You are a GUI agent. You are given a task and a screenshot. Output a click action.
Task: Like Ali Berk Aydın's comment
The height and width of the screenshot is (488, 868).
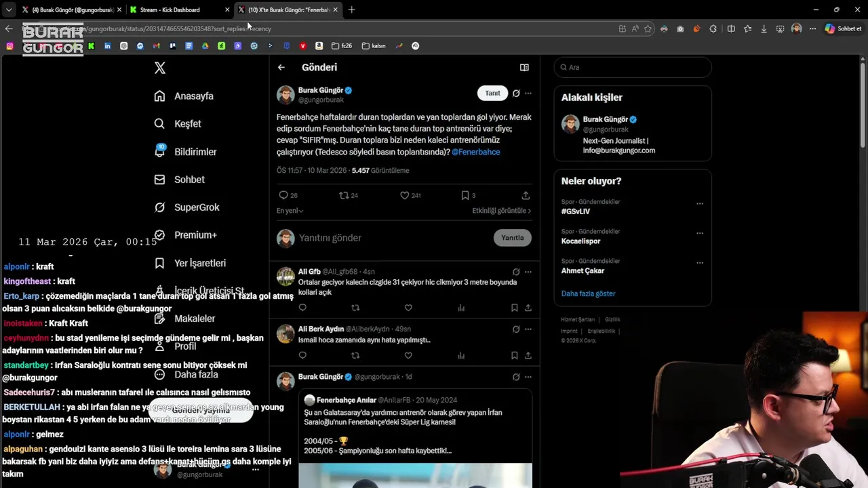coord(408,355)
